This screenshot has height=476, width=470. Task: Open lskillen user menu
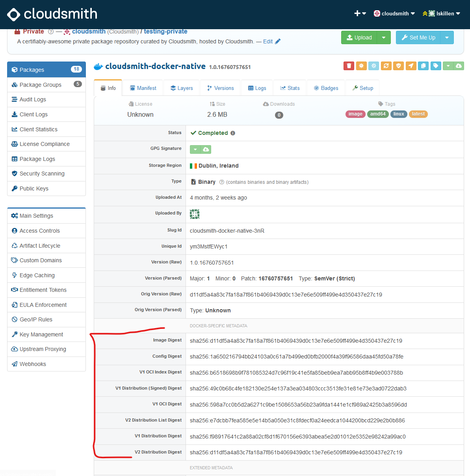tap(441, 13)
